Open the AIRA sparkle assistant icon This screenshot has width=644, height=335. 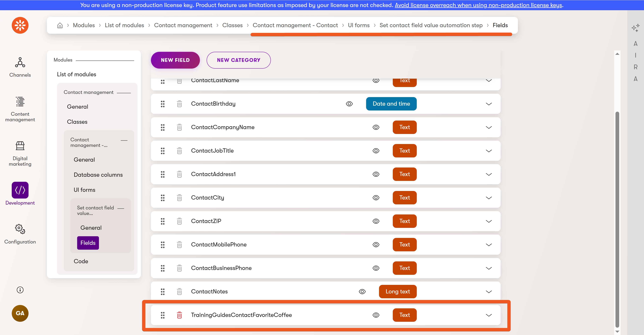(x=635, y=28)
